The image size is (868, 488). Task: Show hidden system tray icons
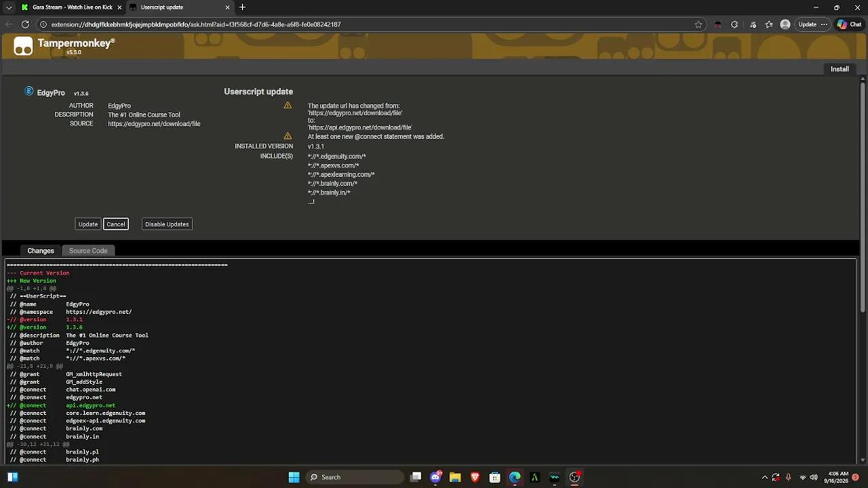765,477
